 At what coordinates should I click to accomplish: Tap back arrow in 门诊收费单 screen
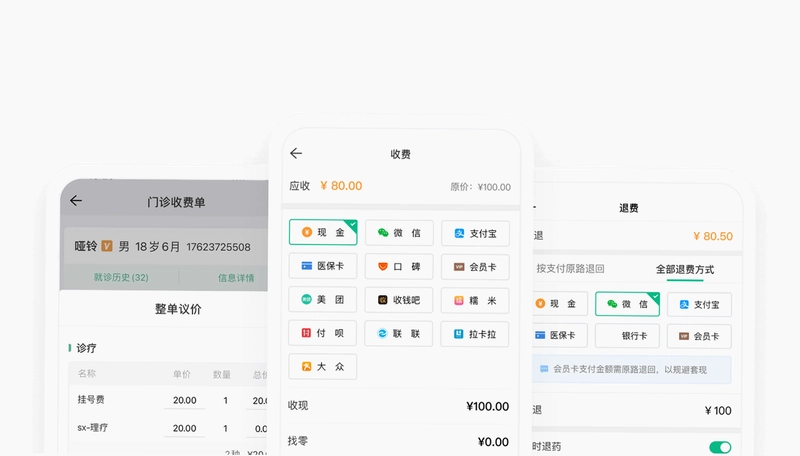coord(76,200)
